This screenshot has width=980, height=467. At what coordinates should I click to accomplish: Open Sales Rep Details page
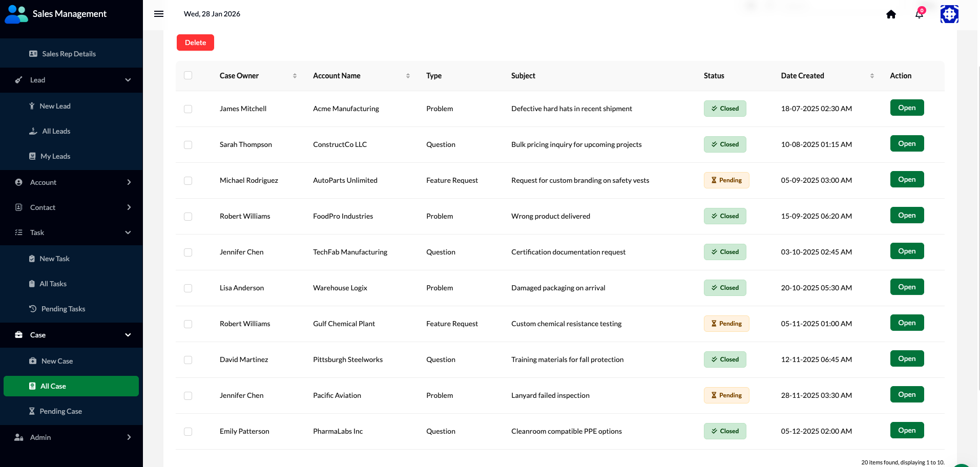pos(69,54)
